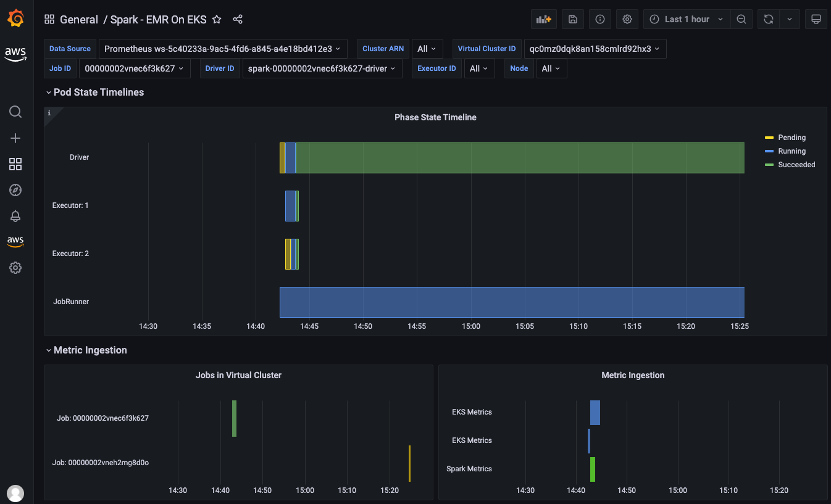Image resolution: width=831 pixels, height=504 pixels.
Task: Click the Grafana logo
Action: [15, 18]
